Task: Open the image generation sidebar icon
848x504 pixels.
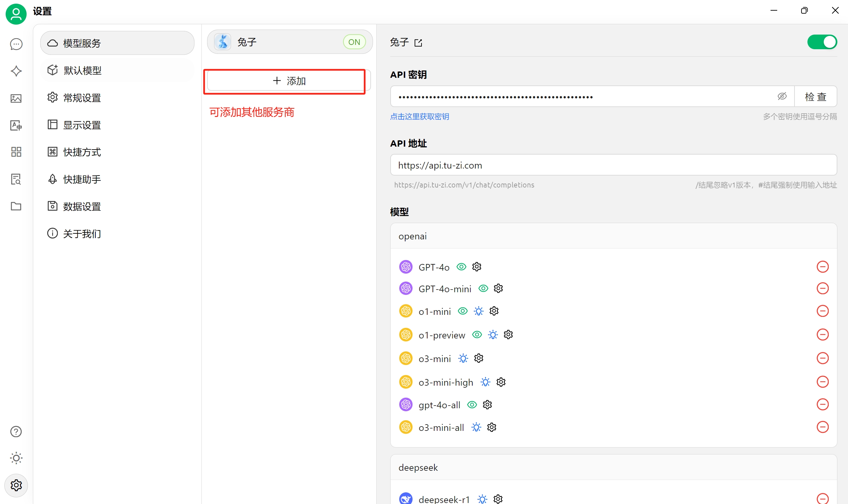Action: tap(16, 98)
